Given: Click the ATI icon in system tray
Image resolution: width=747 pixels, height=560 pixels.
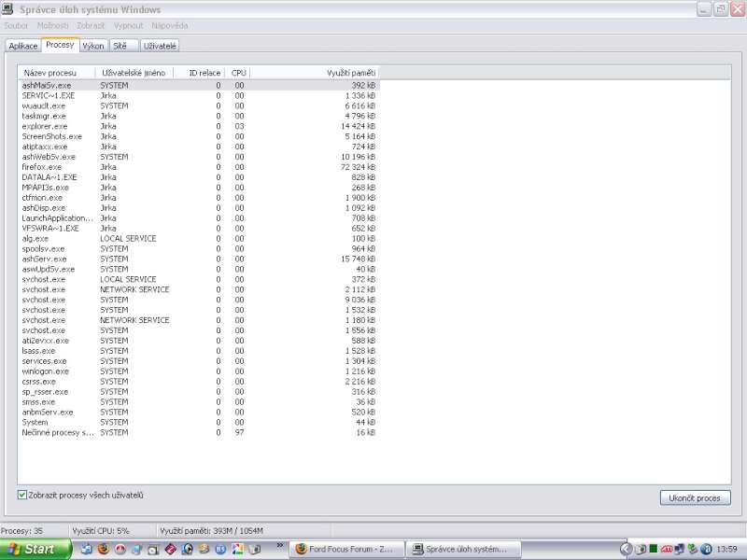Looking at the screenshot, I should [667, 549].
